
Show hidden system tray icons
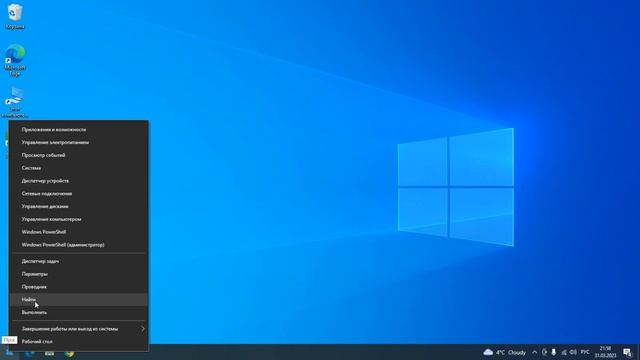(535, 352)
